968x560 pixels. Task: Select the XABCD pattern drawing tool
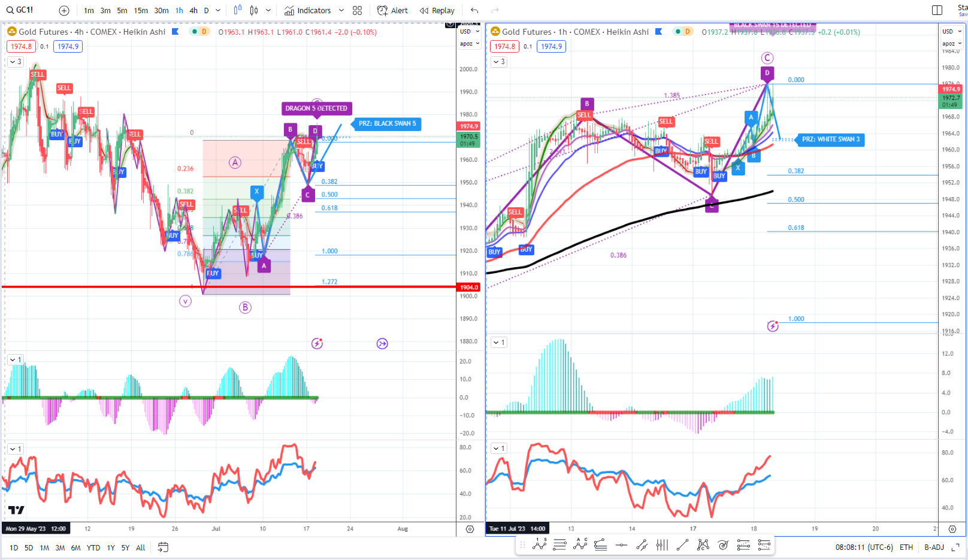point(540,544)
